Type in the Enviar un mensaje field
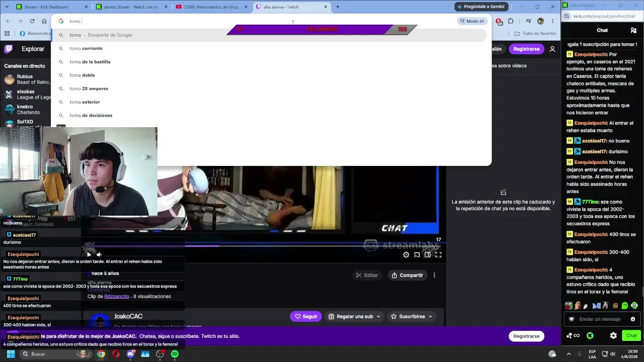The width and height of the screenshot is (644, 362). pos(602,319)
